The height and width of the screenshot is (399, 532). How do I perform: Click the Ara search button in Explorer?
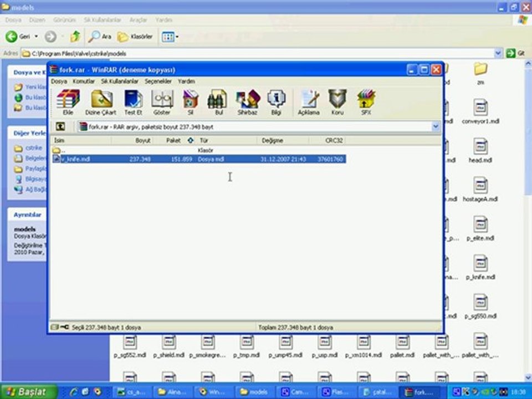click(x=99, y=37)
